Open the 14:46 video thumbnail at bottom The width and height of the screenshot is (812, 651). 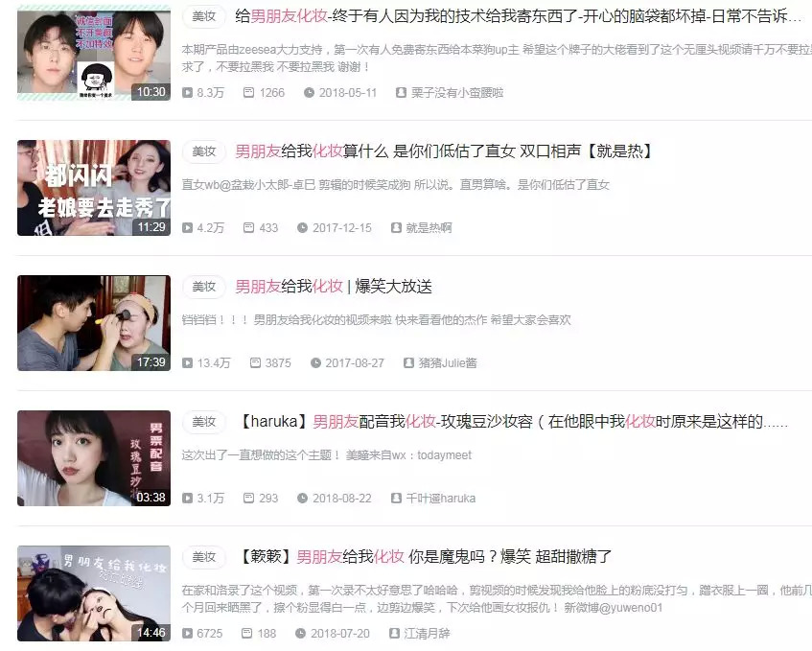(94, 593)
